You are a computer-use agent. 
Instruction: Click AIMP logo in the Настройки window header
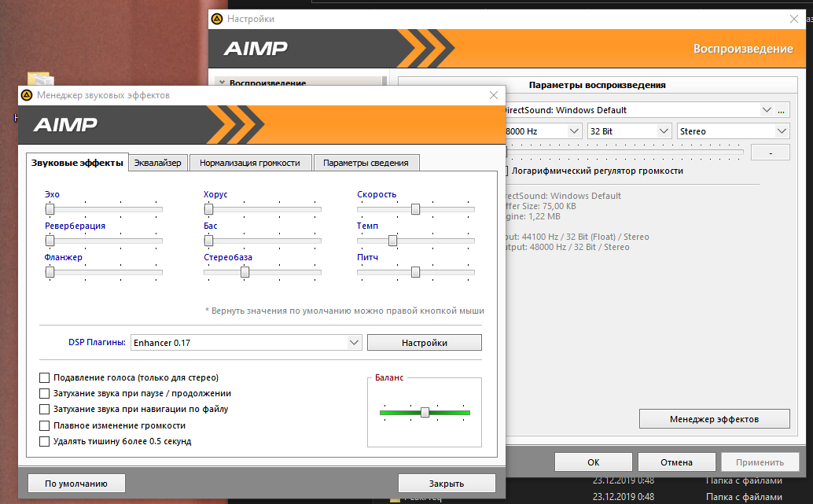coord(256,48)
